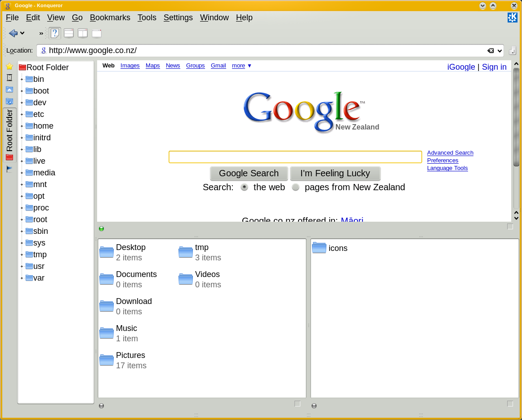Open the Desktop folder icon
The width and height of the screenshot is (522, 420).
tap(107, 252)
